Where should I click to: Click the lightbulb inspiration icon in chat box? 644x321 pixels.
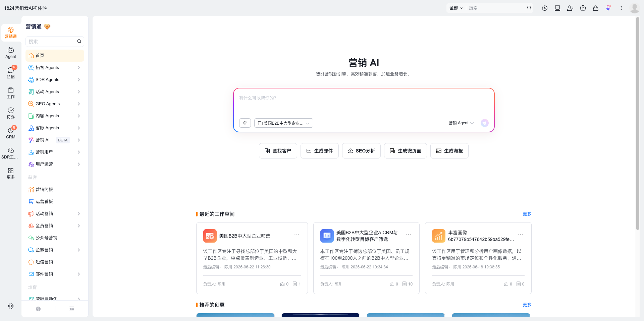tap(245, 123)
